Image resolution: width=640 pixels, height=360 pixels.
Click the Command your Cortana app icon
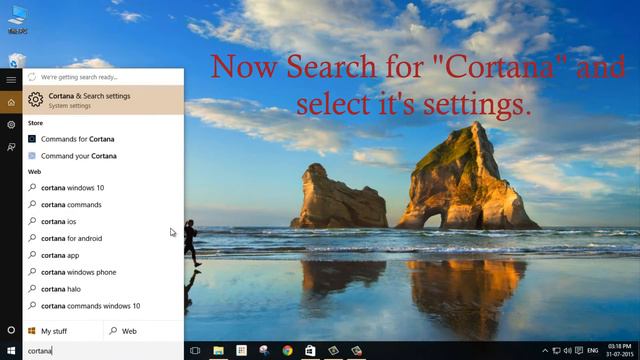tap(32, 156)
